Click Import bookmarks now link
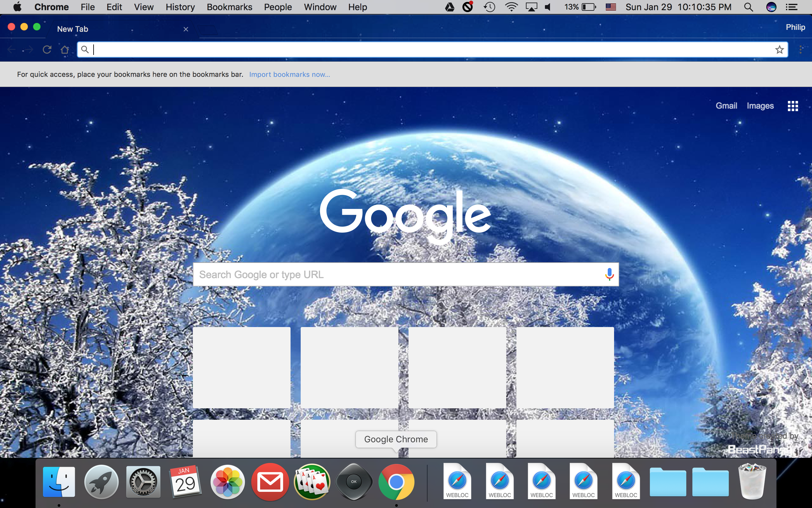Image resolution: width=812 pixels, height=508 pixels. [290, 75]
